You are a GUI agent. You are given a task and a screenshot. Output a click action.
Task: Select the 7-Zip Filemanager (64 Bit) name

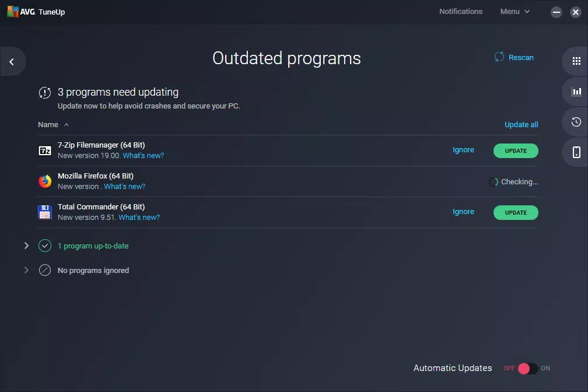(101, 145)
